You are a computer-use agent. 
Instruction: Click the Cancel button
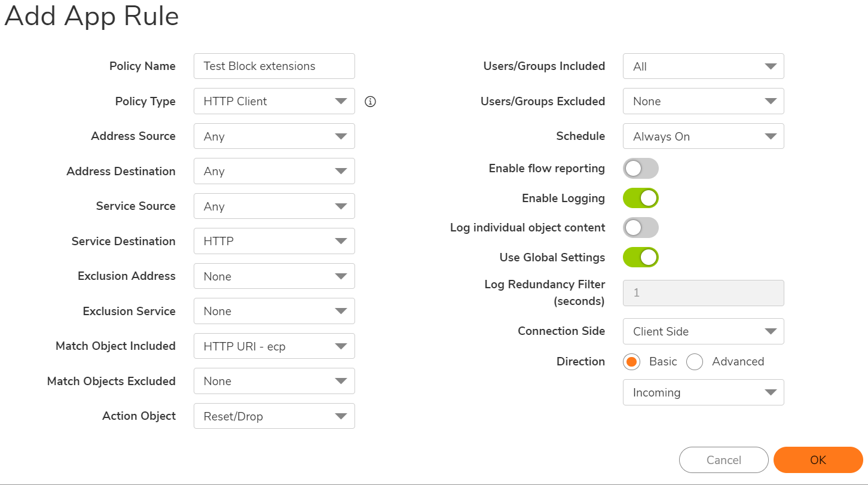(723, 460)
